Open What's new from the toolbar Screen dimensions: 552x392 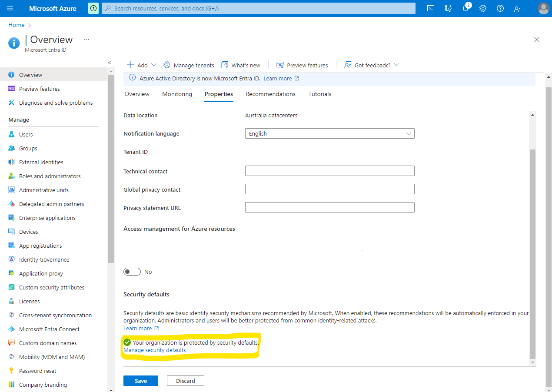pyautogui.click(x=241, y=65)
